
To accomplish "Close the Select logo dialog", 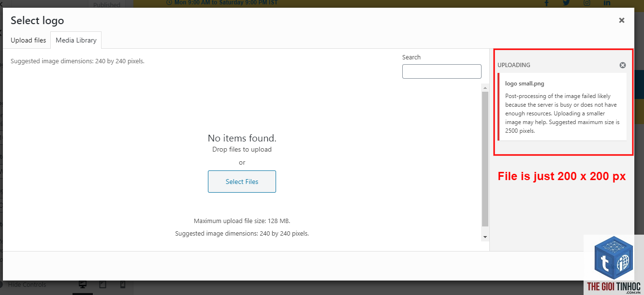I will coord(622,20).
